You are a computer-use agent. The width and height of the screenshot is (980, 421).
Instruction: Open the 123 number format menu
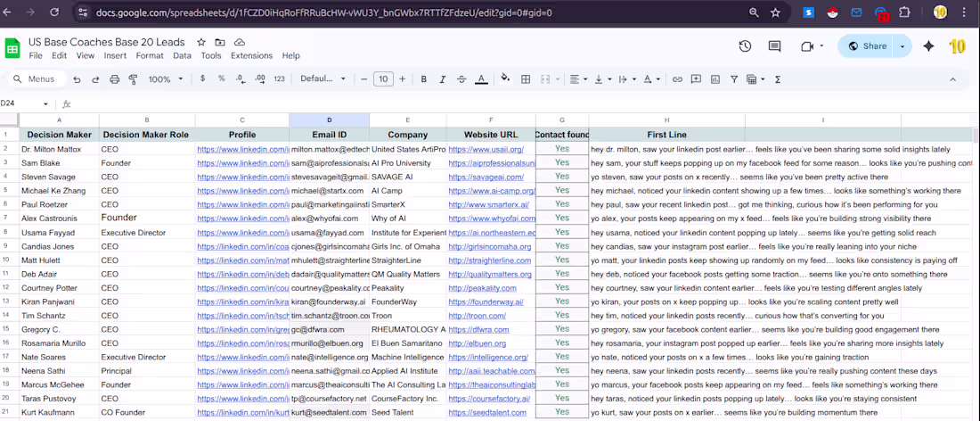coord(280,79)
